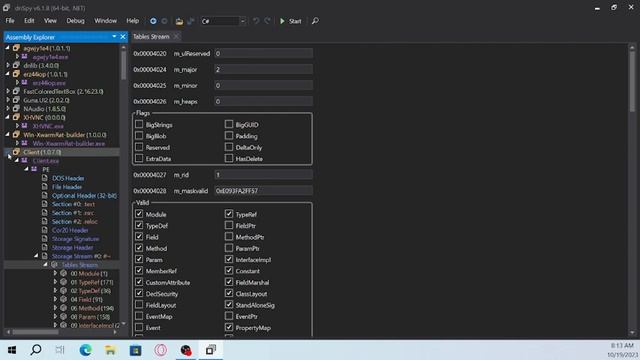Collapse the Tables Stream tree node
Viewport: 640px width, 360px height.
coord(45,265)
